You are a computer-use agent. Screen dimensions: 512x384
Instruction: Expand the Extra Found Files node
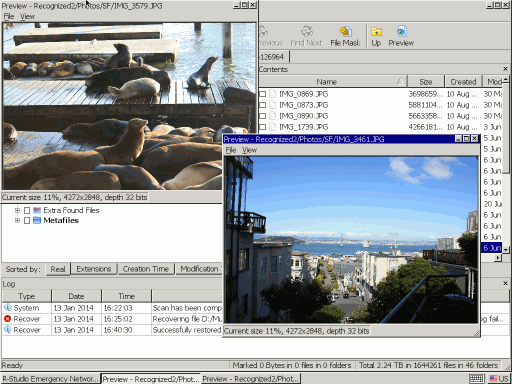pyautogui.click(x=17, y=210)
